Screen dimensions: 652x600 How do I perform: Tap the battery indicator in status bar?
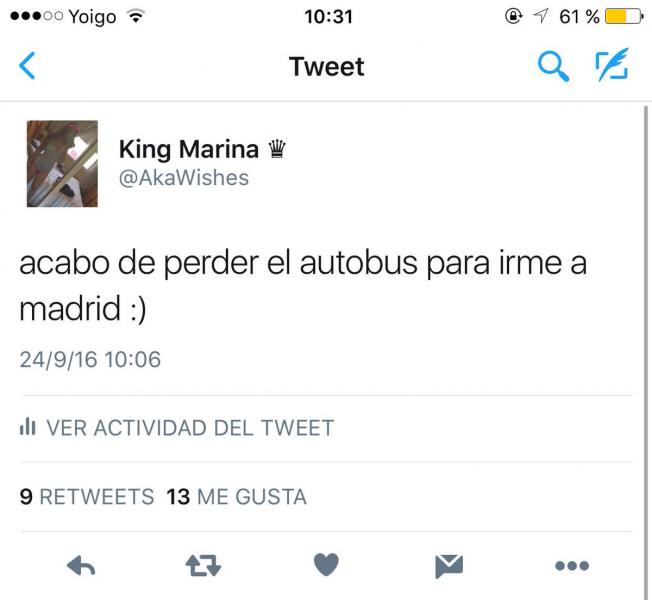[624, 17]
